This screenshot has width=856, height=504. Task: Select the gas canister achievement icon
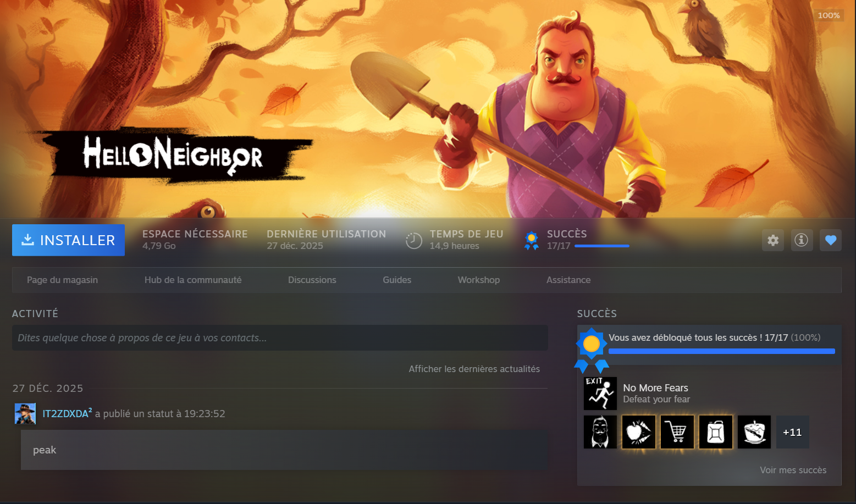pos(715,432)
